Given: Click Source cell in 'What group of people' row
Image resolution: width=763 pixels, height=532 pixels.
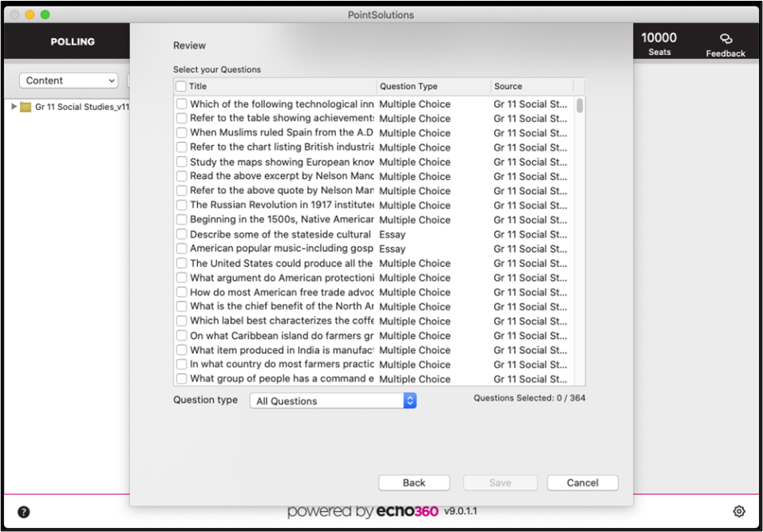Looking at the screenshot, I should click(x=531, y=379).
